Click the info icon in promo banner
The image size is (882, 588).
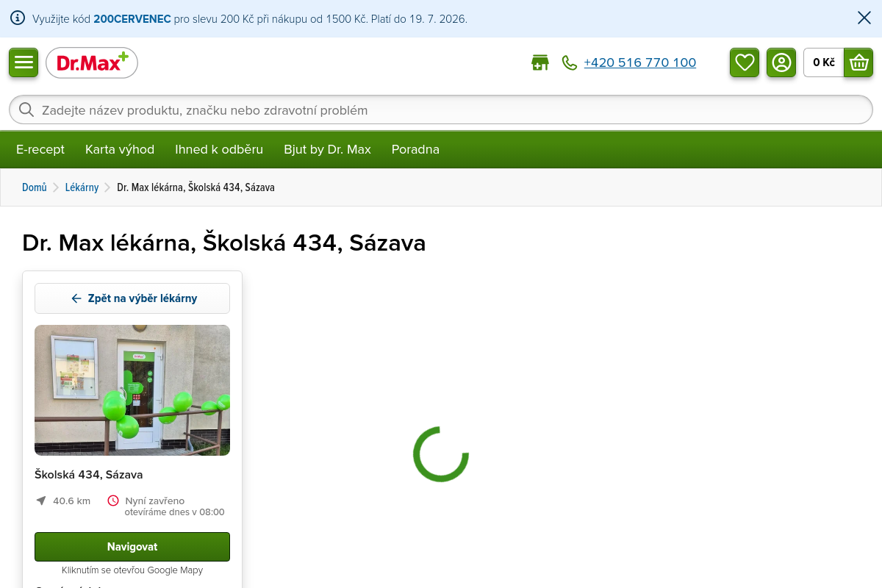pos(18,18)
